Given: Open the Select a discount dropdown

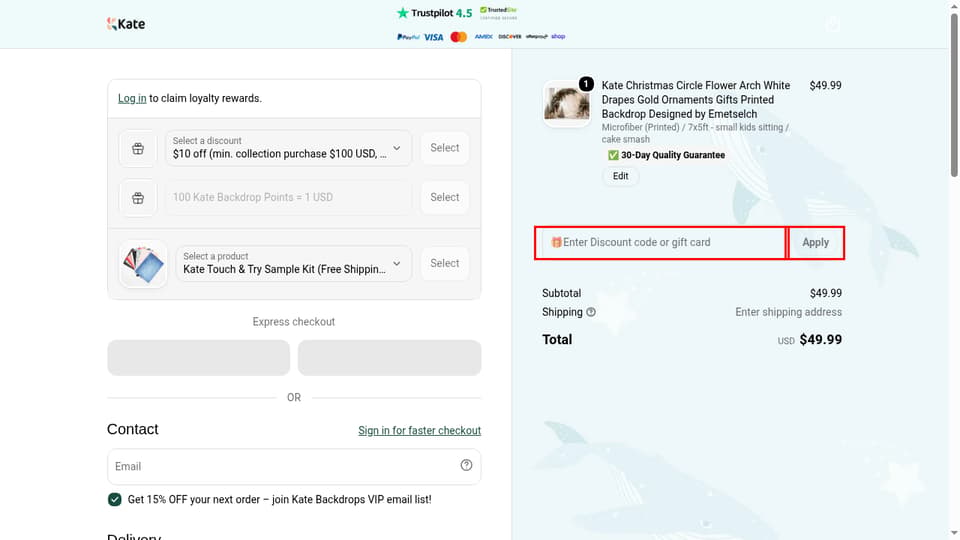Looking at the screenshot, I should point(288,148).
